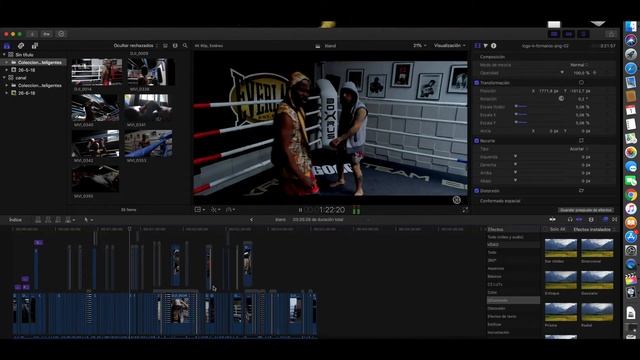Open the Efectos instalados dropdown
This screenshot has height=360, width=640.
[x=594, y=229]
